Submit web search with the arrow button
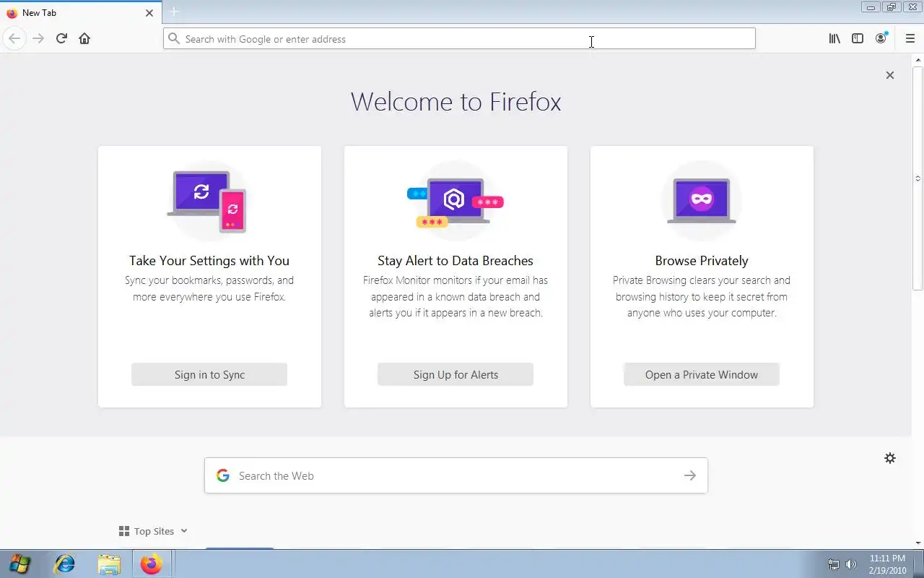924x578 pixels. (690, 475)
